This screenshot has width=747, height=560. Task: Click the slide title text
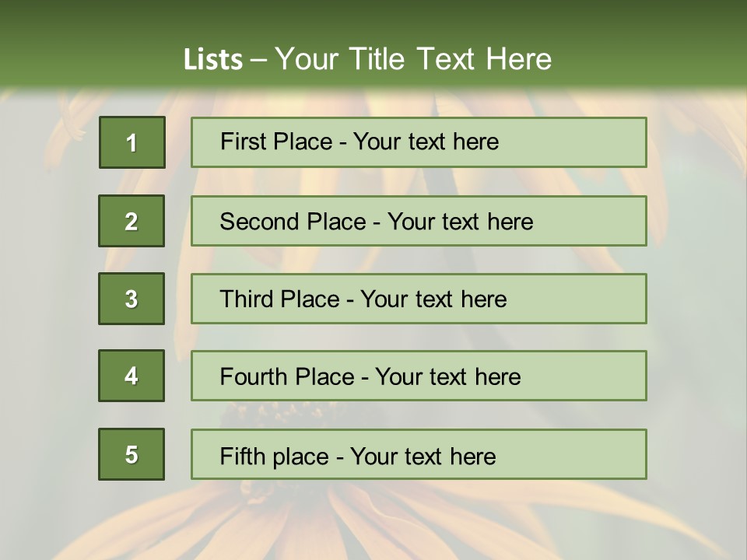pos(367,59)
